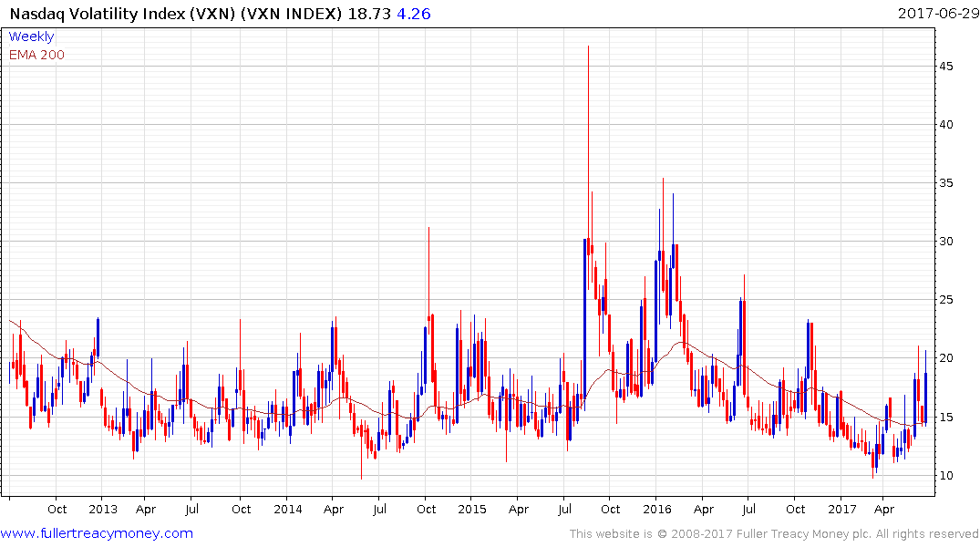Open the www.fullertreacymoney.com link
The image size is (980, 547).
[x=97, y=533]
